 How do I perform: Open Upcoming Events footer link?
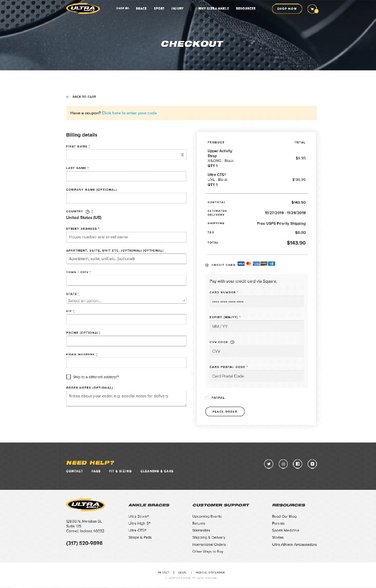[x=207, y=517]
